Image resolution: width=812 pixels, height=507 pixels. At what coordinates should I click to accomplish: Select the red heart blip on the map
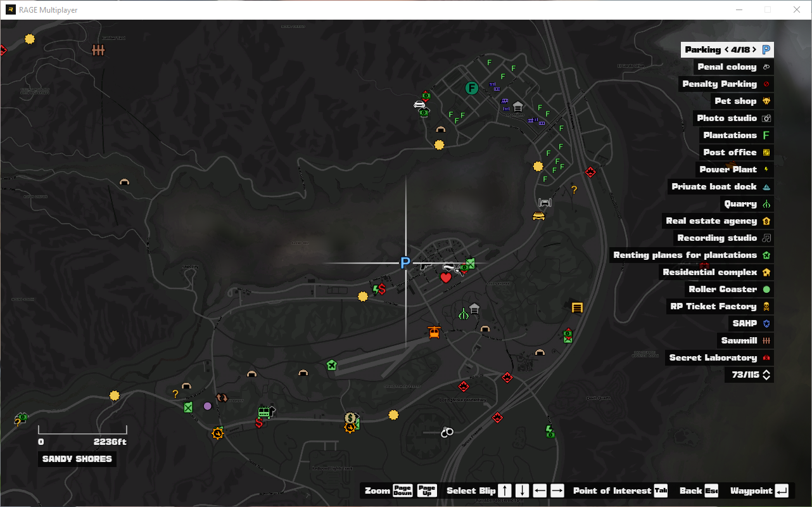445,277
